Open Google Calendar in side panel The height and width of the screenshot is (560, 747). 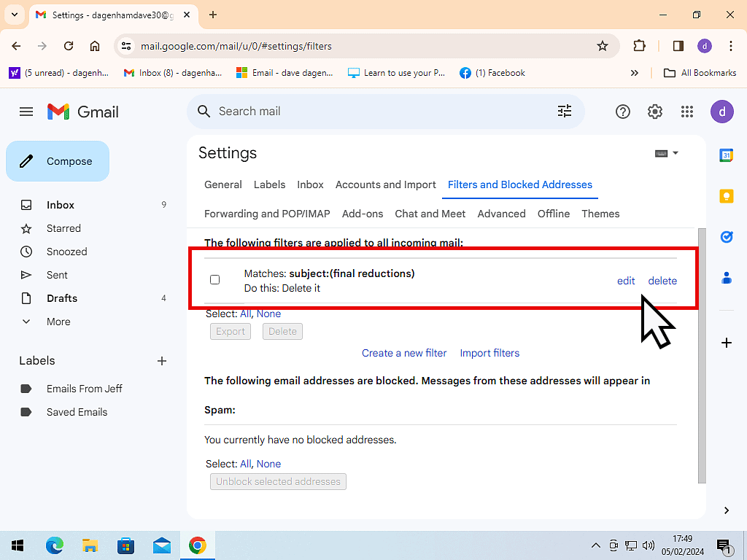(x=726, y=155)
